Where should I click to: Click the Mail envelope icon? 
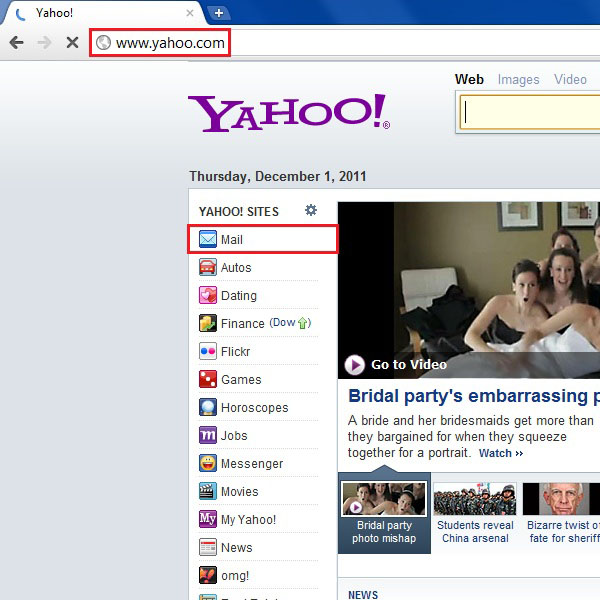pos(208,239)
